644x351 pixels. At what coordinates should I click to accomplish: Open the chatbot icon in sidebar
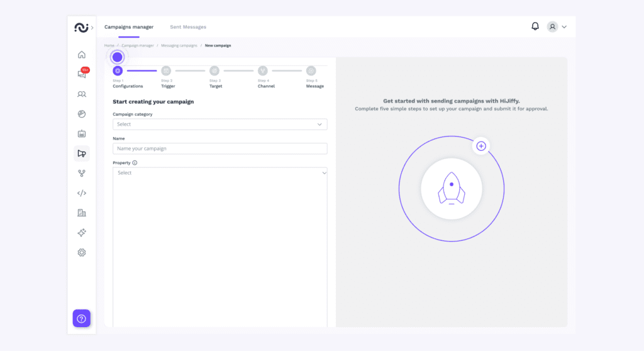click(x=81, y=134)
